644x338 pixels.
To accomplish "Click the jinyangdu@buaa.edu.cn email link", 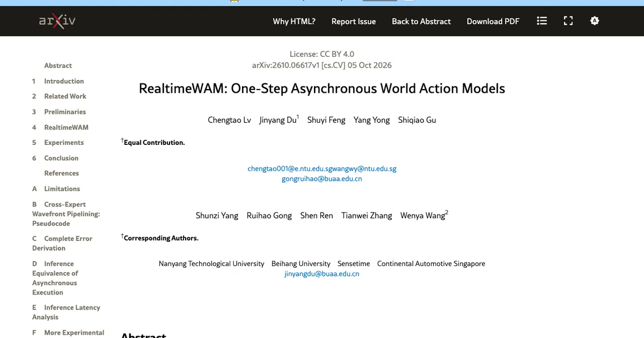I will [322, 274].
